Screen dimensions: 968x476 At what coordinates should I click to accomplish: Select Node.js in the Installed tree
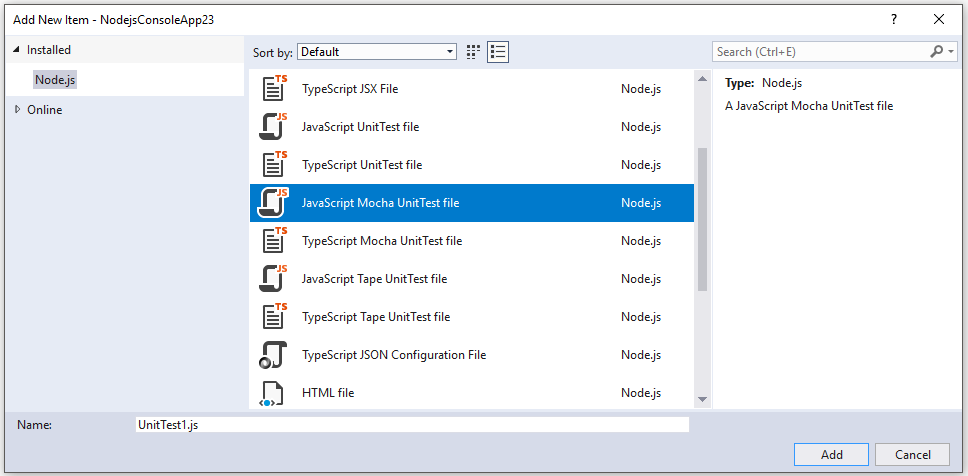click(x=55, y=80)
